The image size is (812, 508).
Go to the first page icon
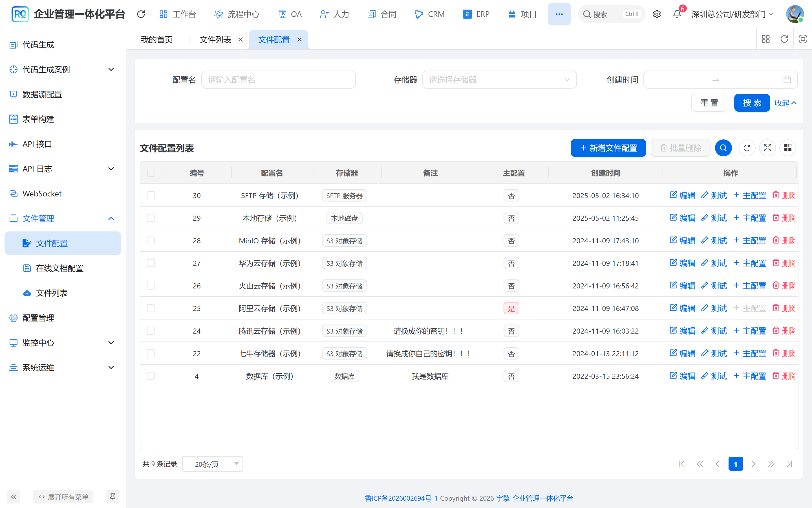681,464
